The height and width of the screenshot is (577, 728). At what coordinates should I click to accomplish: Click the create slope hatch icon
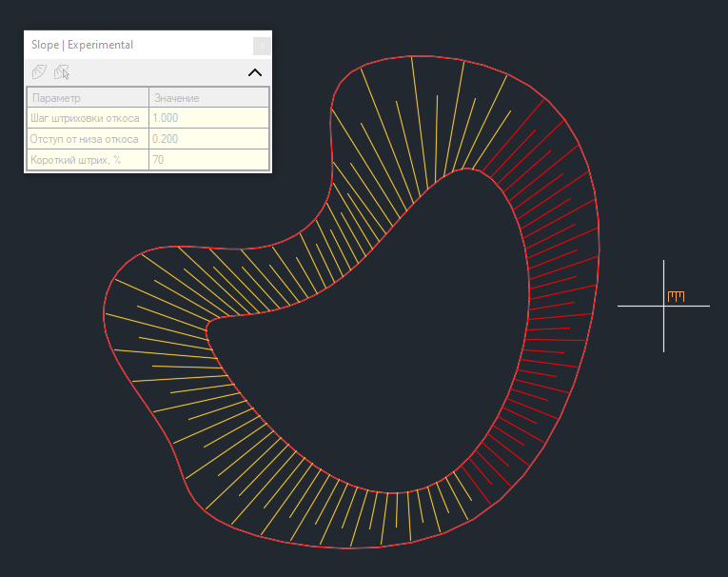tap(39, 71)
